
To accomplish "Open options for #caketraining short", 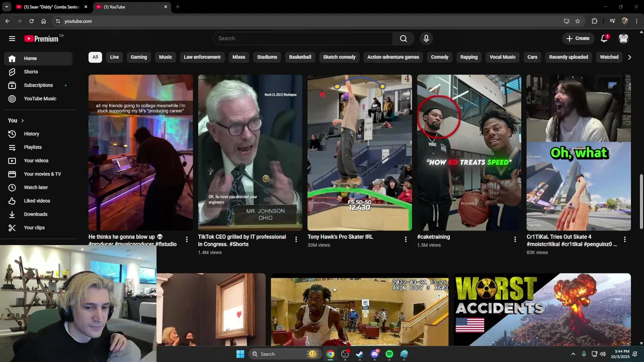I will (x=515, y=239).
